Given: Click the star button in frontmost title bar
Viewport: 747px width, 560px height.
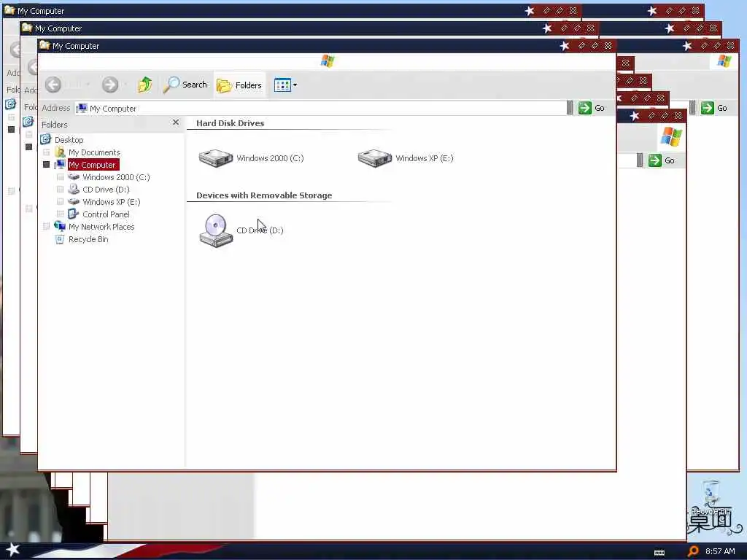Looking at the screenshot, I should pyautogui.click(x=565, y=46).
